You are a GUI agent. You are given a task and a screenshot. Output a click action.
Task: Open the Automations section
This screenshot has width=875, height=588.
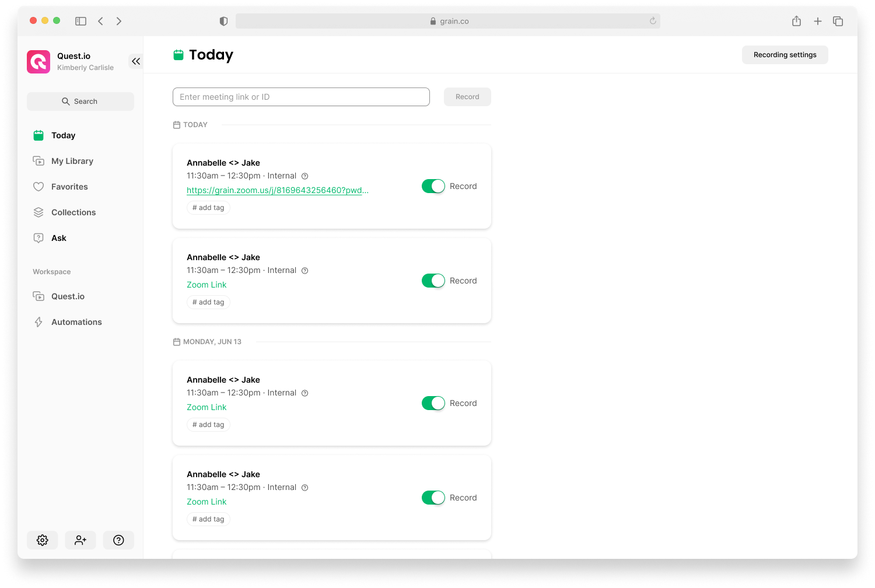[x=76, y=321]
